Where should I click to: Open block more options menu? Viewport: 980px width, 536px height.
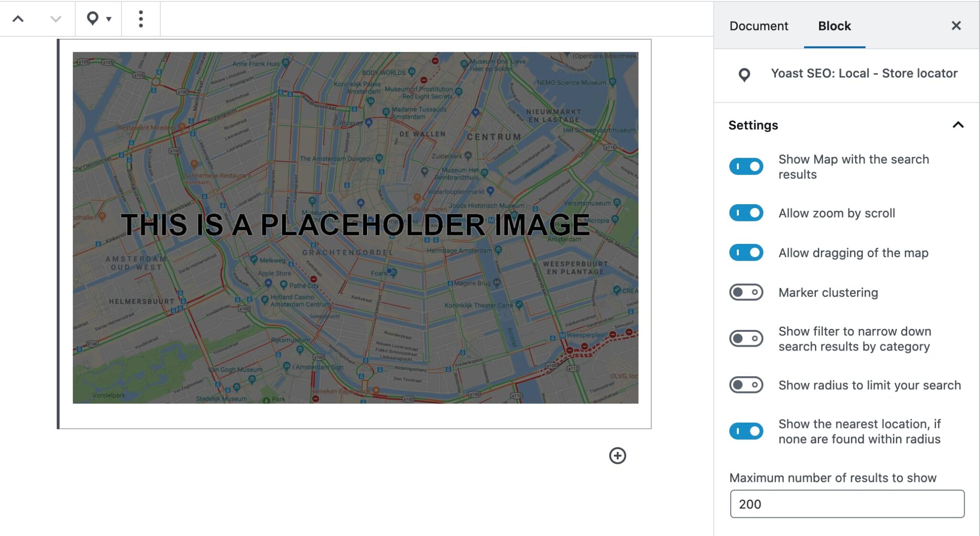coord(141,19)
